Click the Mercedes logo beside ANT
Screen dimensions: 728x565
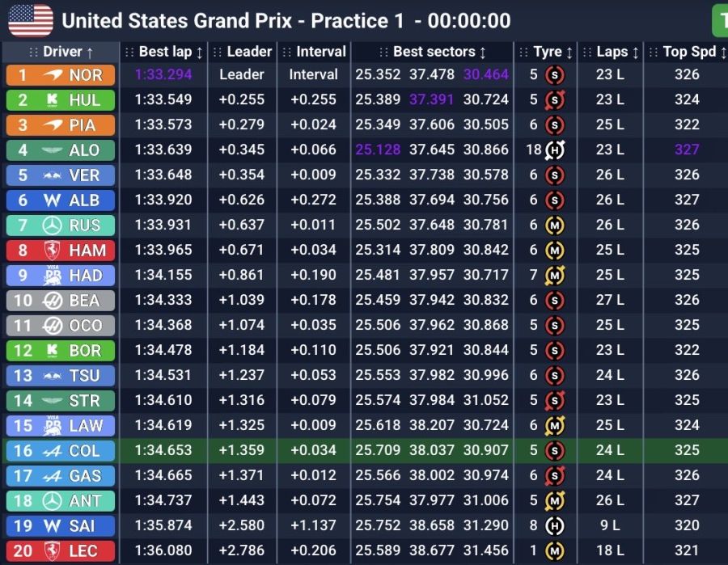(53, 501)
